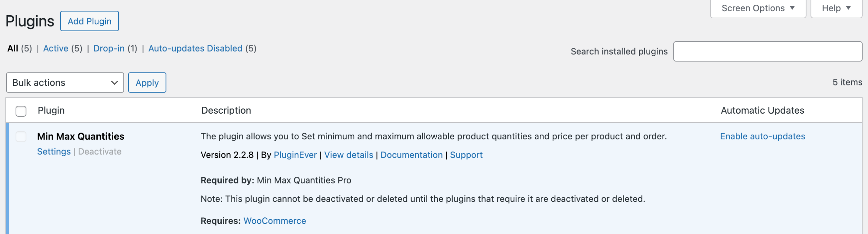Go to the plugin Support link
This screenshot has width=868, height=234.
[x=466, y=155]
